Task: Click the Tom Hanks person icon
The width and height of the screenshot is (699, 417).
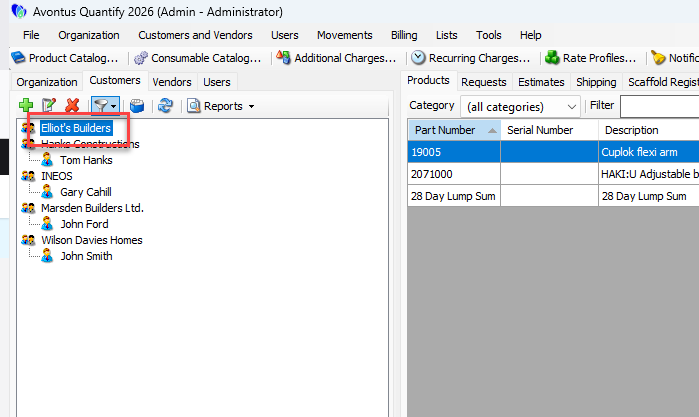Action: click(x=47, y=160)
